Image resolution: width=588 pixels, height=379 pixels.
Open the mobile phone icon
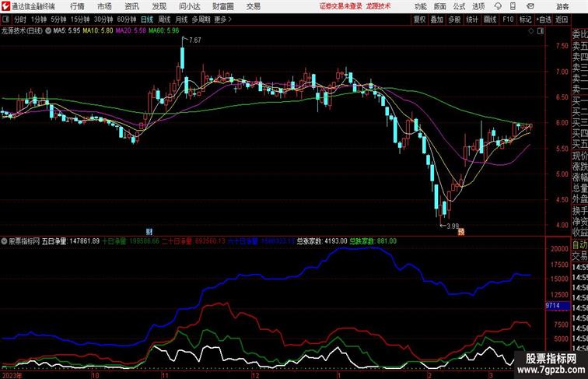(513, 6)
